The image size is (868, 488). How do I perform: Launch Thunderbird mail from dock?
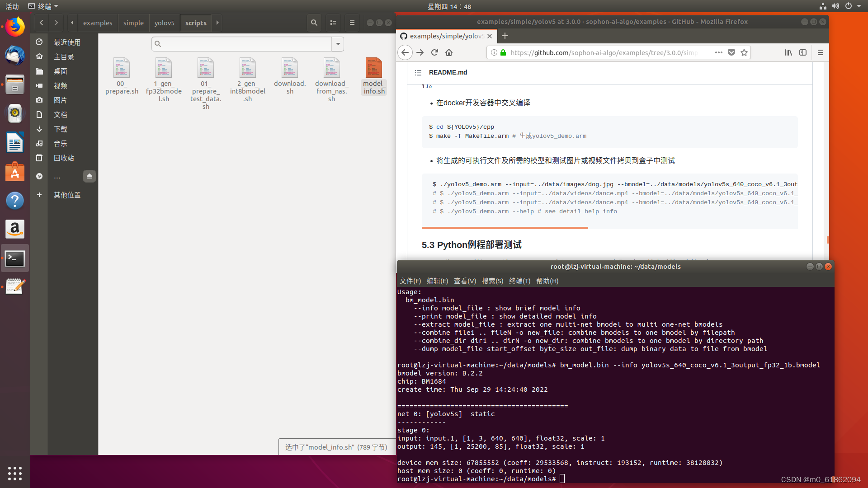click(15, 56)
